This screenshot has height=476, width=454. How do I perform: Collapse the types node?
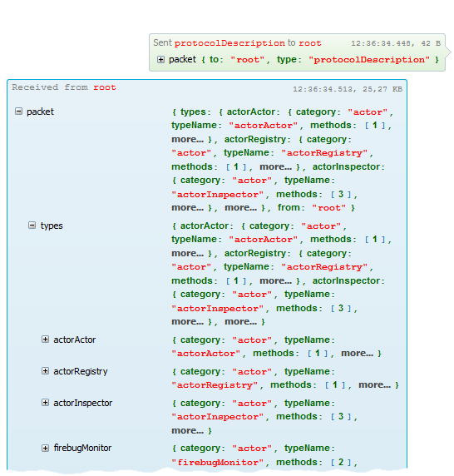click(x=32, y=226)
